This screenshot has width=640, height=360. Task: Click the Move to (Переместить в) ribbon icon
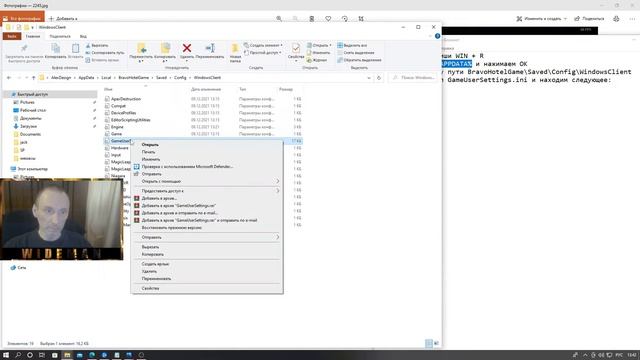coord(141,48)
